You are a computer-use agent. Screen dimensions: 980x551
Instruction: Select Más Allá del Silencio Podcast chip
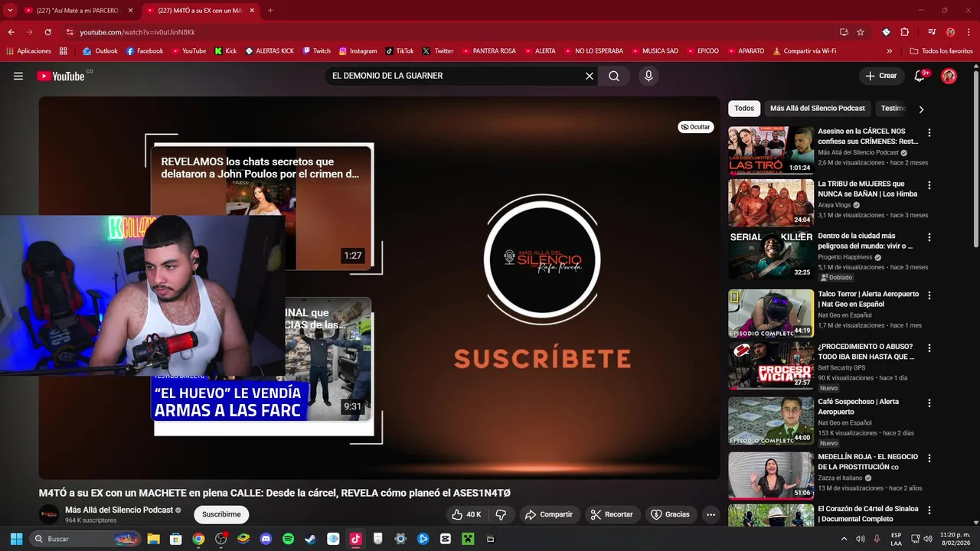(x=818, y=109)
